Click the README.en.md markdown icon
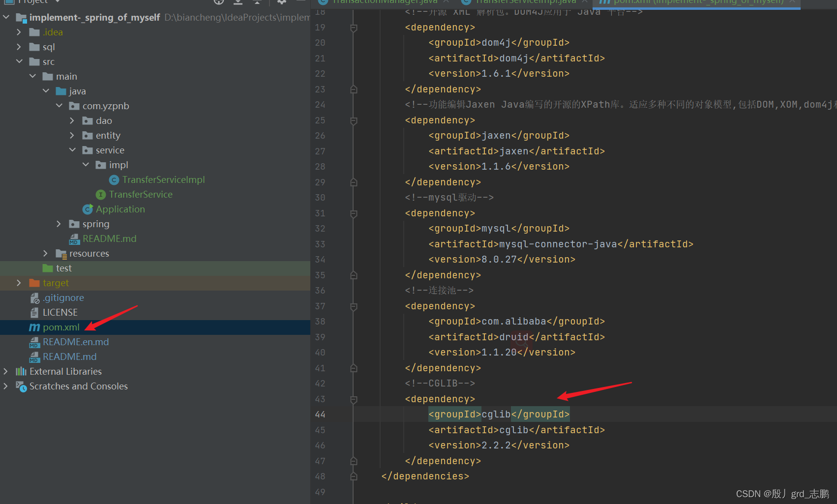The width and height of the screenshot is (837, 504). pos(34,342)
